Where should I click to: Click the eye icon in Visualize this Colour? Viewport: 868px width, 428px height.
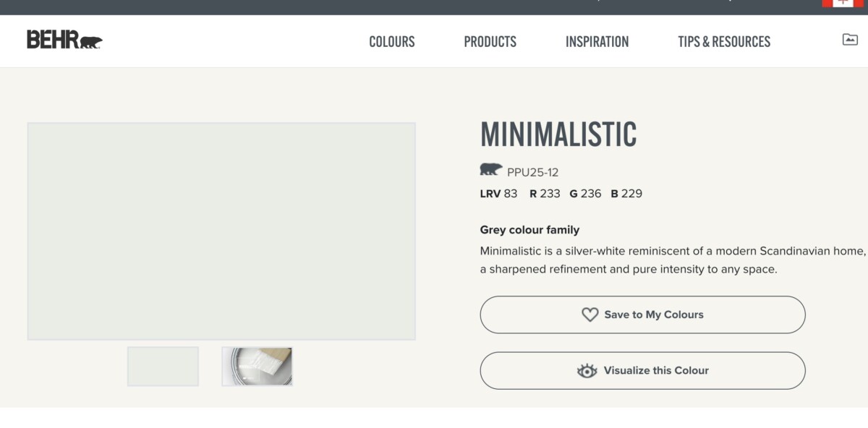coord(588,369)
